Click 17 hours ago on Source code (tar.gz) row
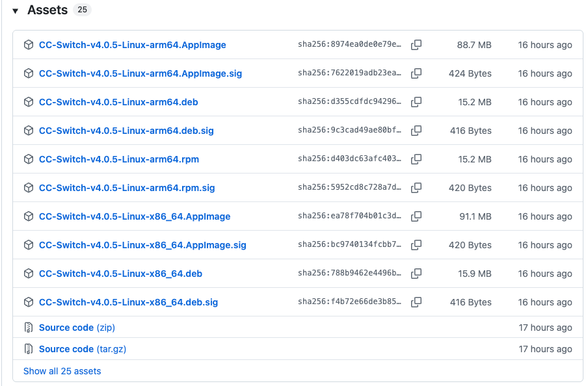The width and height of the screenshot is (588, 386). pyautogui.click(x=545, y=349)
